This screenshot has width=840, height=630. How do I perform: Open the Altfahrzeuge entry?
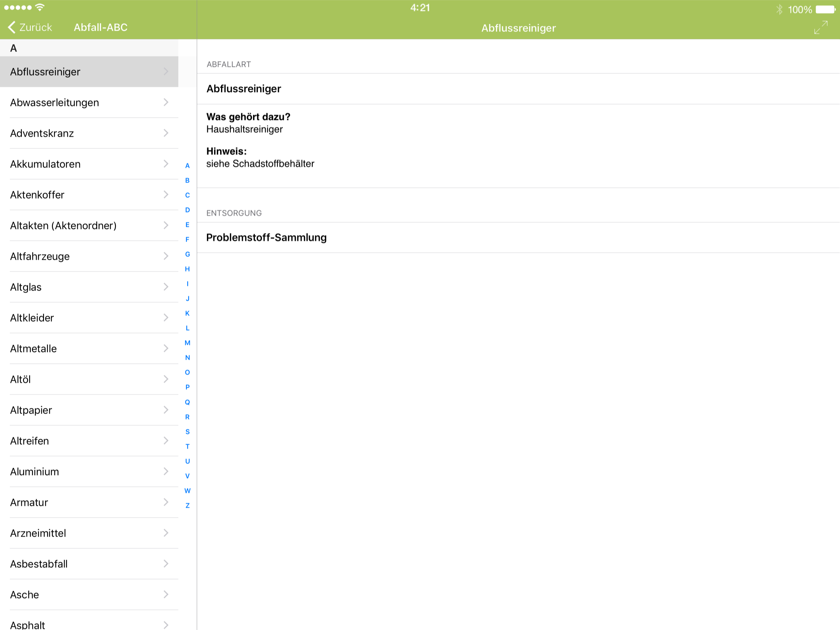[x=89, y=257]
